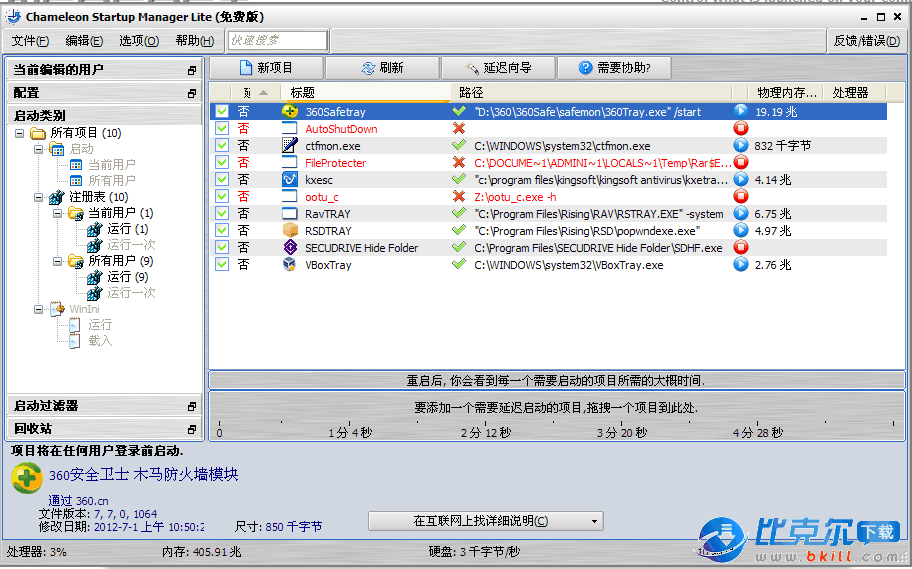Screen dimensions: 912x569
Task: Click blue play status icon for VBoxTray
Action: point(740,264)
